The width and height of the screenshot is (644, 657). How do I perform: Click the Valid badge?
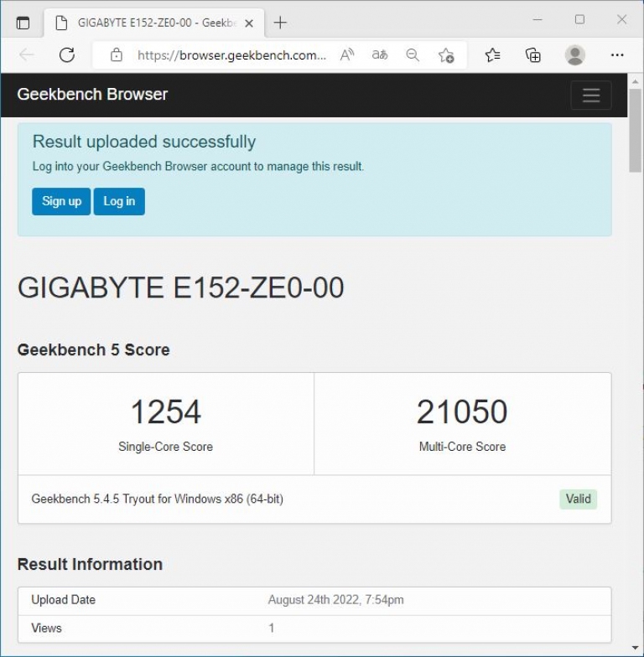(x=579, y=499)
